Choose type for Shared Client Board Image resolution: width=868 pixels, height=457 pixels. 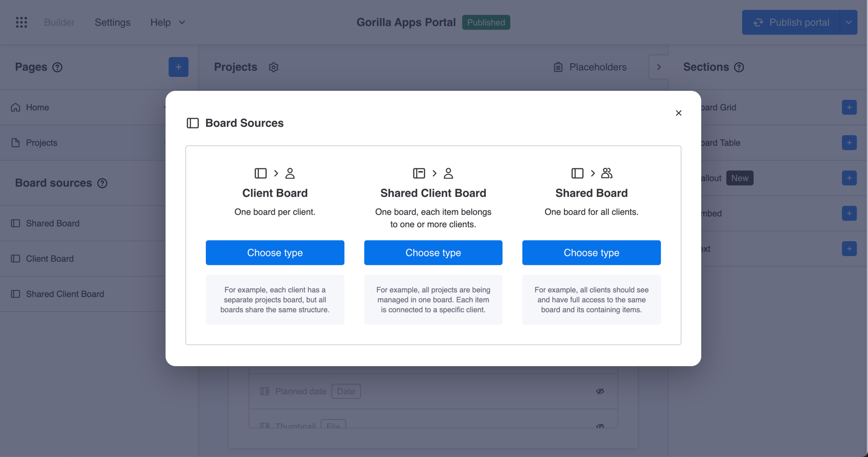click(433, 253)
